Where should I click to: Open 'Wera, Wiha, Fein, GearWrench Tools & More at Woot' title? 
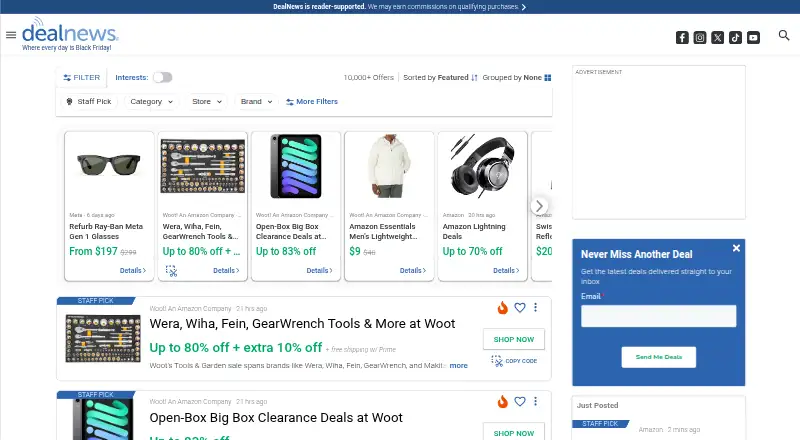[x=302, y=324]
